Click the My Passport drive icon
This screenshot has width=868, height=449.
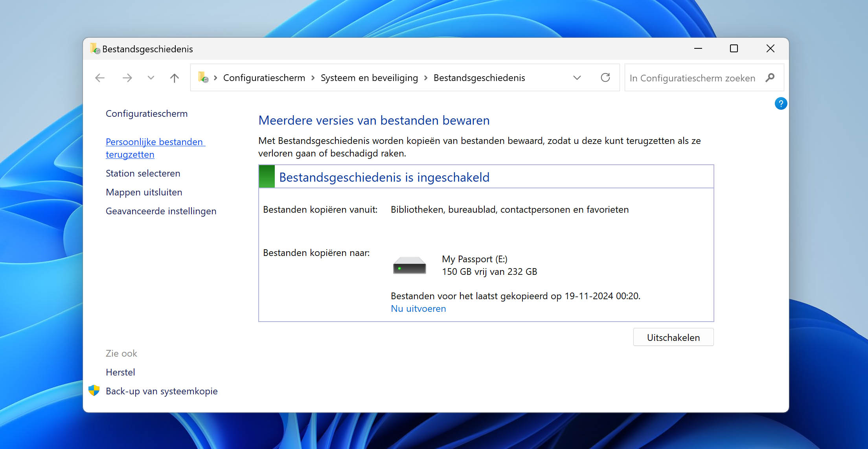409,265
